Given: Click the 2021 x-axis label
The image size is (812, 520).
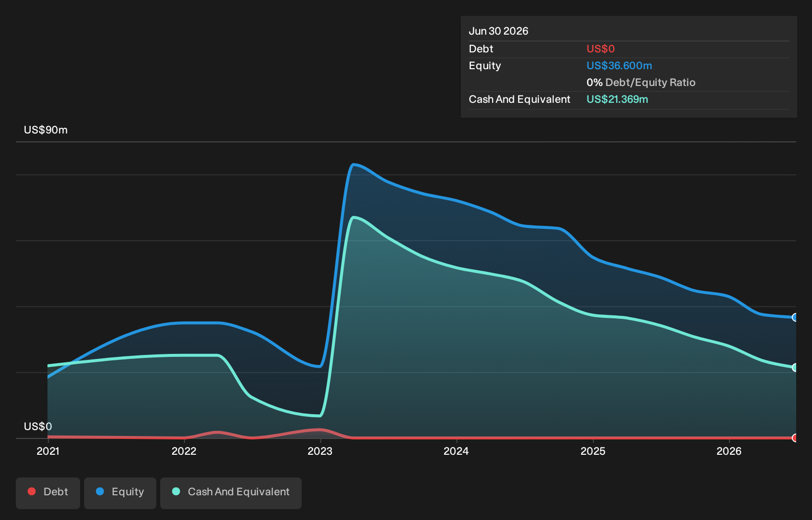Looking at the screenshot, I should point(48,451).
